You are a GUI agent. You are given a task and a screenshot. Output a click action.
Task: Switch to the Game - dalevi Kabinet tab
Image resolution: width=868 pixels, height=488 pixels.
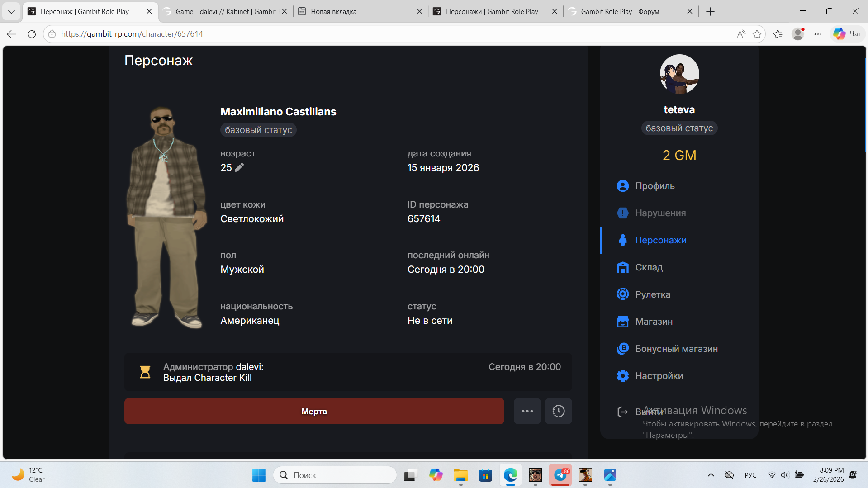coord(225,12)
